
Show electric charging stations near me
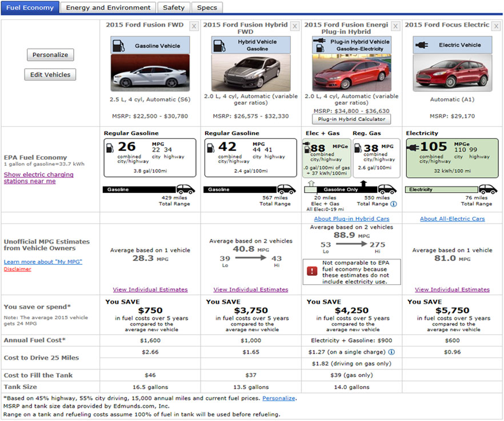pos(38,178)
